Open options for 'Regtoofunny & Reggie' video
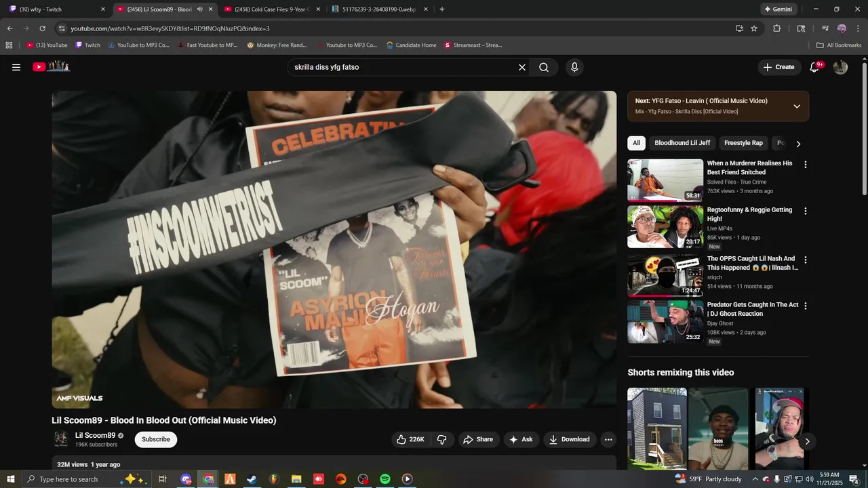The width and height of the screenshot is (868, 488). (x=806, y=211)
